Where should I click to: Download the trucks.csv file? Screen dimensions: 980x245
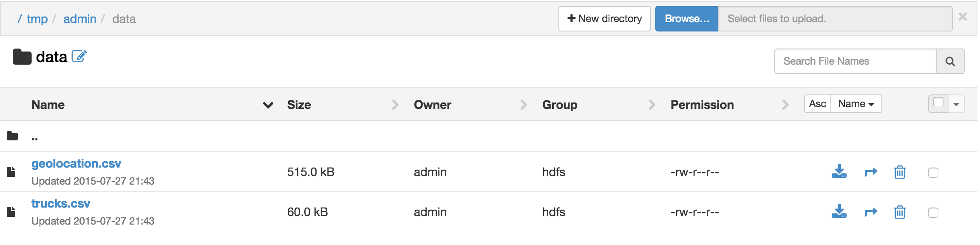pos(839,211)
